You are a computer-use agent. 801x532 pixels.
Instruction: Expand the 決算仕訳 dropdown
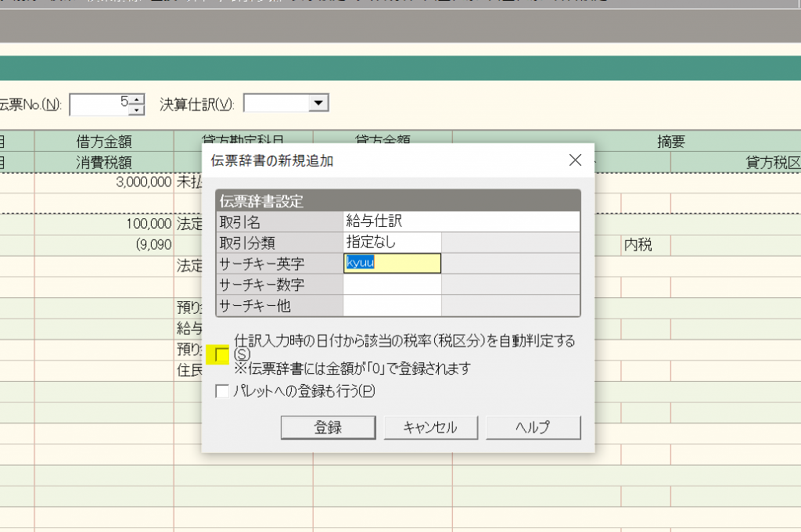[x=318, y=103]
